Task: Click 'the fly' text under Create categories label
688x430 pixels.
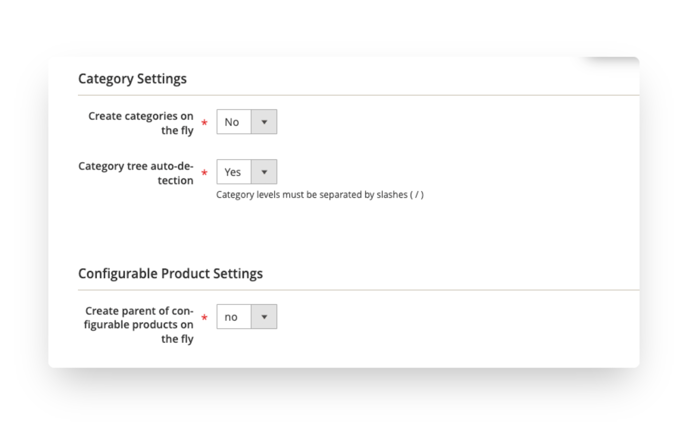Action: tap(177, 131)
